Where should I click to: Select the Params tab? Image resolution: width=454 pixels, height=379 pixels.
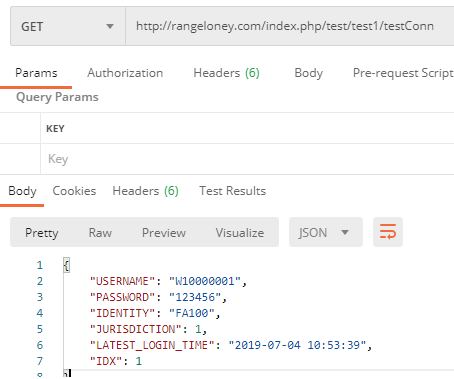[36, 73]
